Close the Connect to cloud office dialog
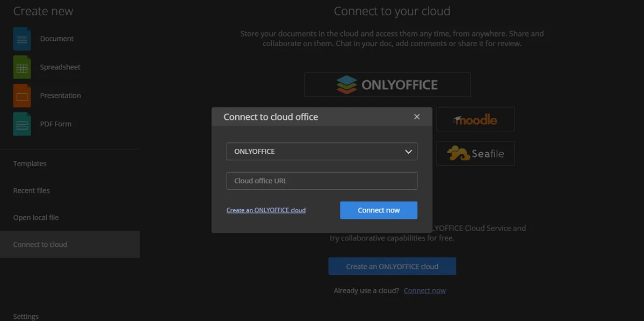The width and height of the screenshot is (644, 321). 417,117
